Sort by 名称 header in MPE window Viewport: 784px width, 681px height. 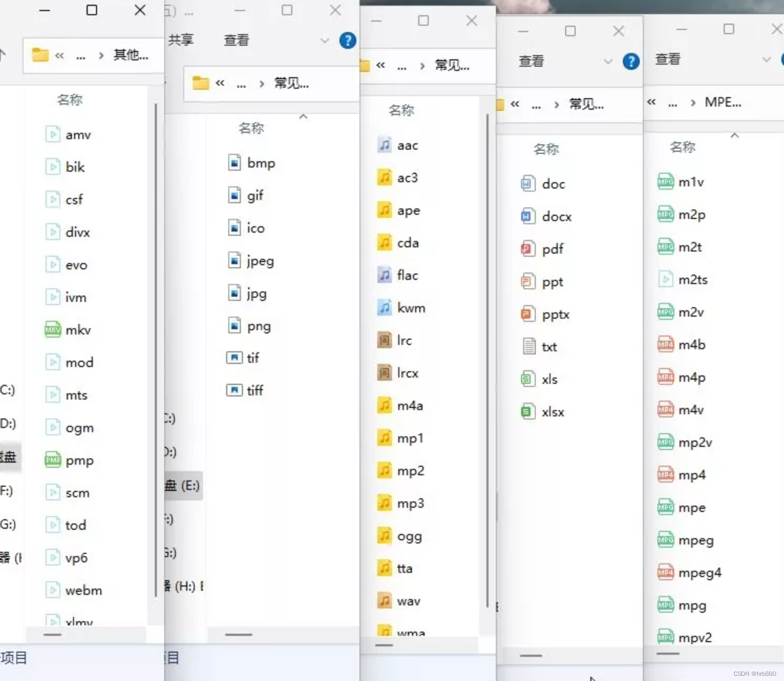[682, 146]
